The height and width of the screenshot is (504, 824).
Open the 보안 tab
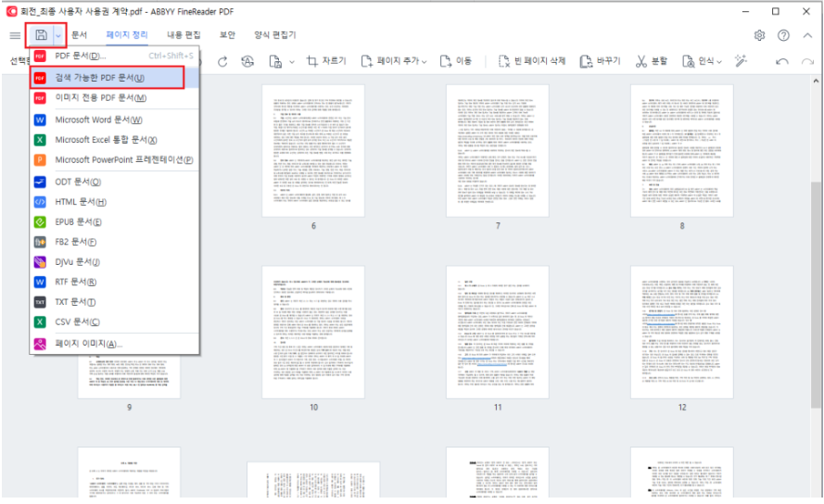(227, 34)
